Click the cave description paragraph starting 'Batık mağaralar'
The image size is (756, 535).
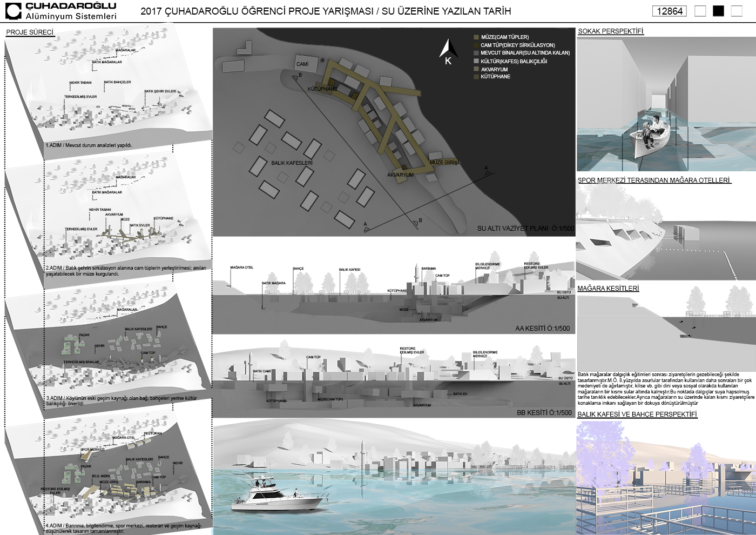(x=666, y=389)
